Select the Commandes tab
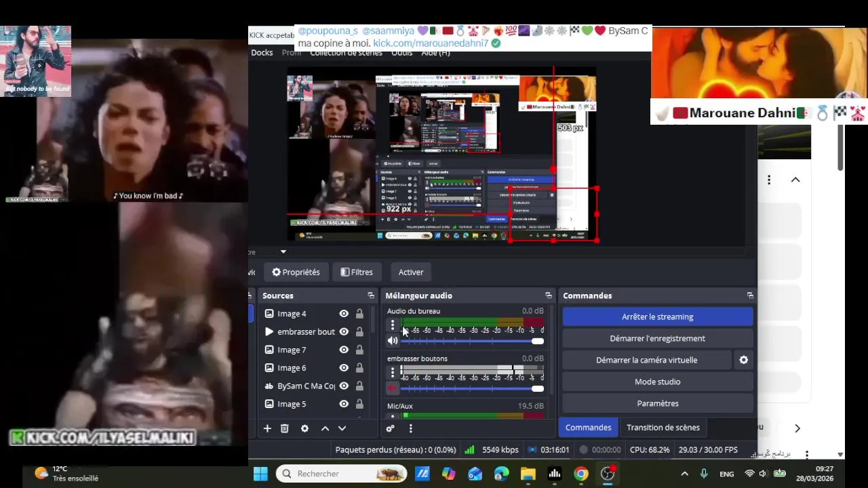The width and height of the screenshot is (868, 488). 589,428
